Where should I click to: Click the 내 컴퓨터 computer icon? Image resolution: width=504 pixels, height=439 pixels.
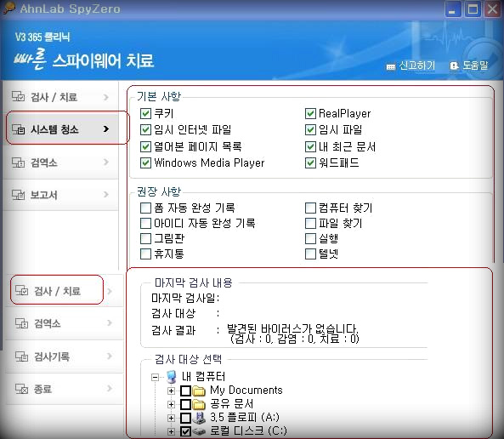pos(172,377)
